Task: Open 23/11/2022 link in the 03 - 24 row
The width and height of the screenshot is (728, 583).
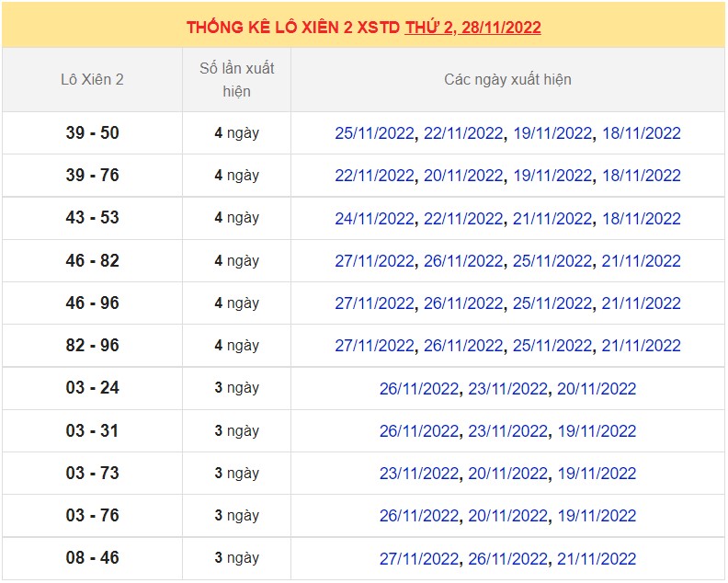Action: coord(508,389)
